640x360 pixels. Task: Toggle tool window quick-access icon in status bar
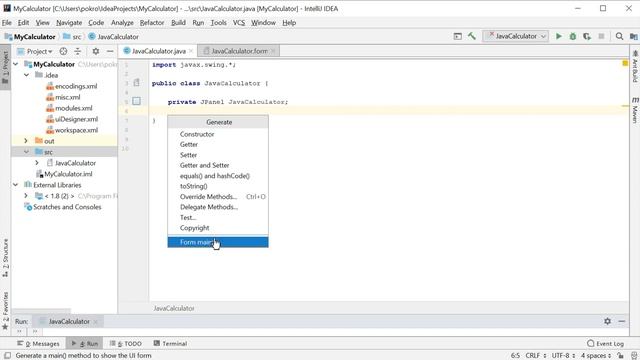click(7, 356)
